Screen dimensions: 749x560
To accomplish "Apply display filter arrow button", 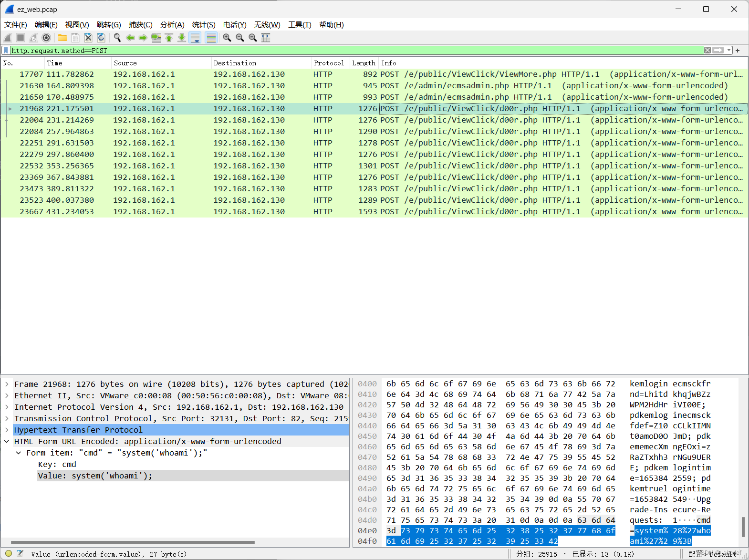I will (x=718, y=50).
